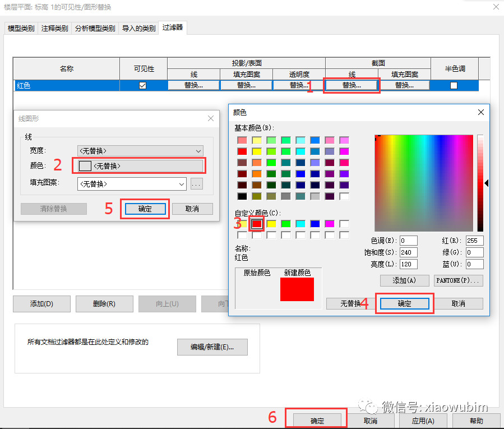Click the 亮度 luminance input field
504x429 pixels.
[409, 264]
